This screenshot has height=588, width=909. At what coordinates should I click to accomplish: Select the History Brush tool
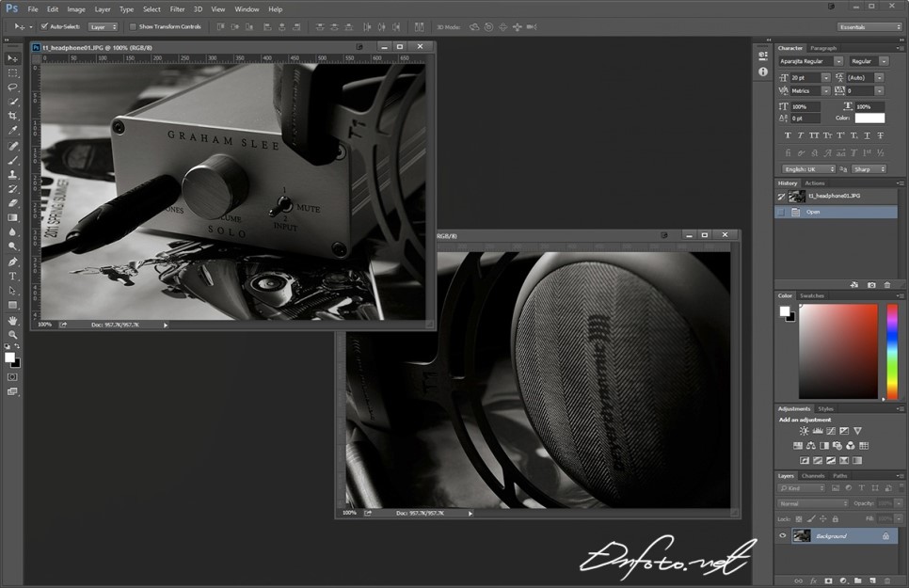click(x=12, y=189)
